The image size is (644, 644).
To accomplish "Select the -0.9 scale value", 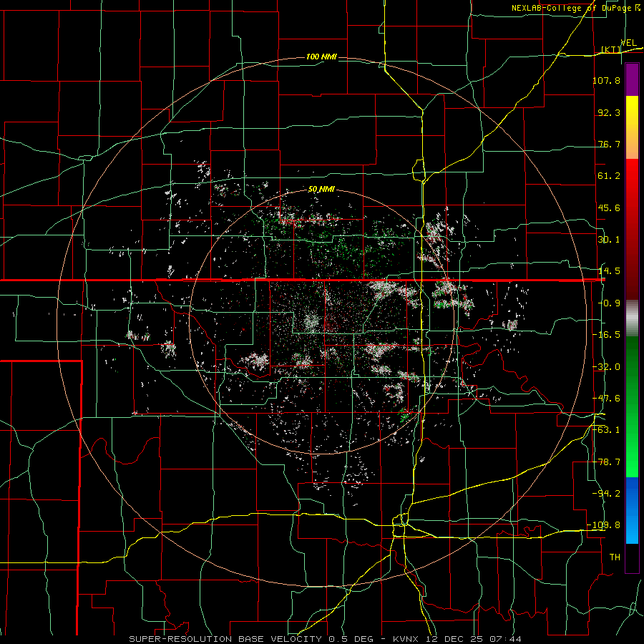I will pos(609,303).
